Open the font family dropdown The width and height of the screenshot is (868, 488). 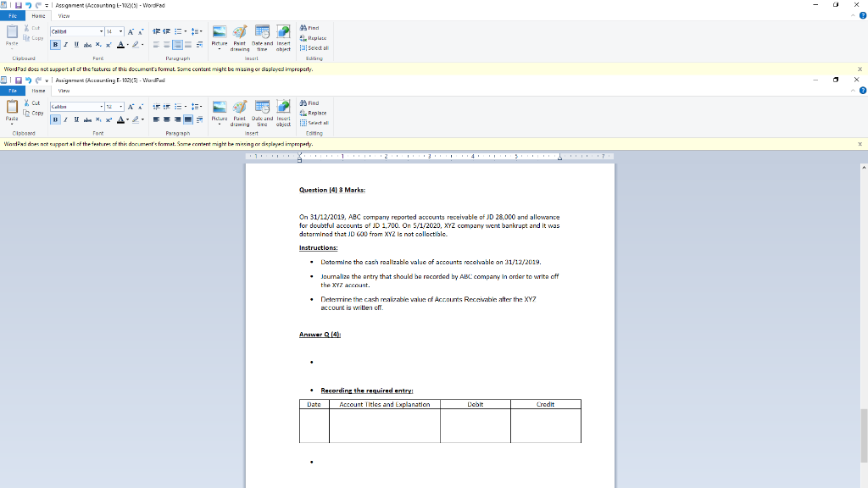tap(101, 107)
